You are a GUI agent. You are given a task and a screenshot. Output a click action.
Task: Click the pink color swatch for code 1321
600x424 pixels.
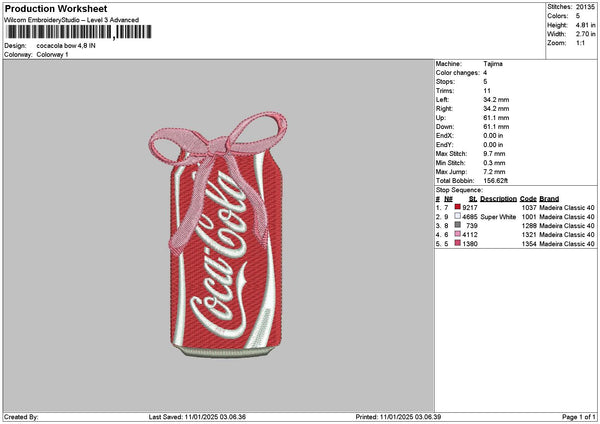click(x=457, y=234)
